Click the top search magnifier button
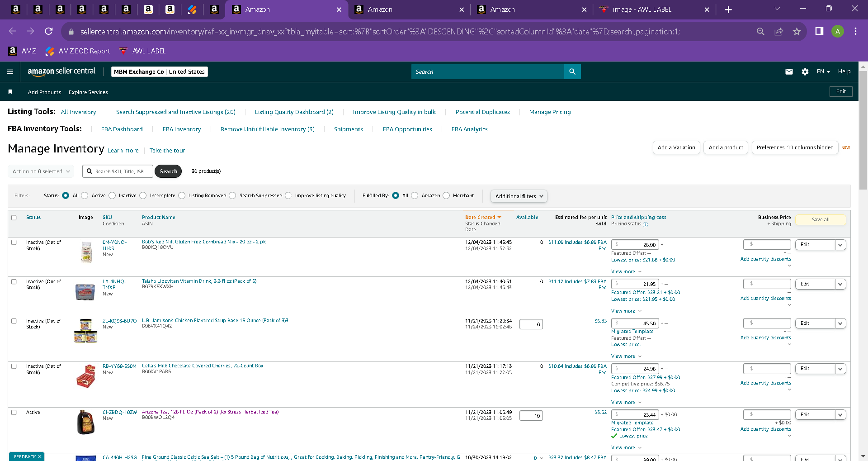 click(x=572, y=71)
